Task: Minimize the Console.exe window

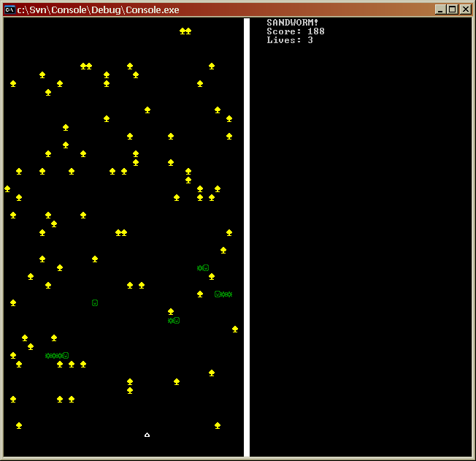Action: click(x=440, y=9)
